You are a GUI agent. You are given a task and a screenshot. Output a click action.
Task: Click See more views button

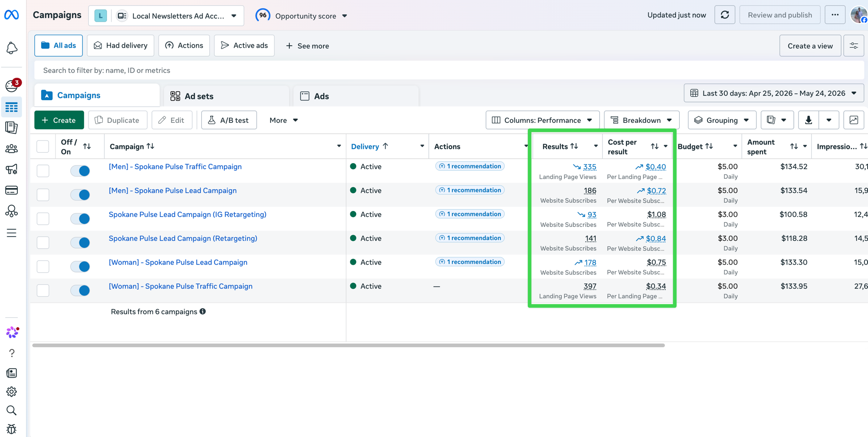(307, 46)
